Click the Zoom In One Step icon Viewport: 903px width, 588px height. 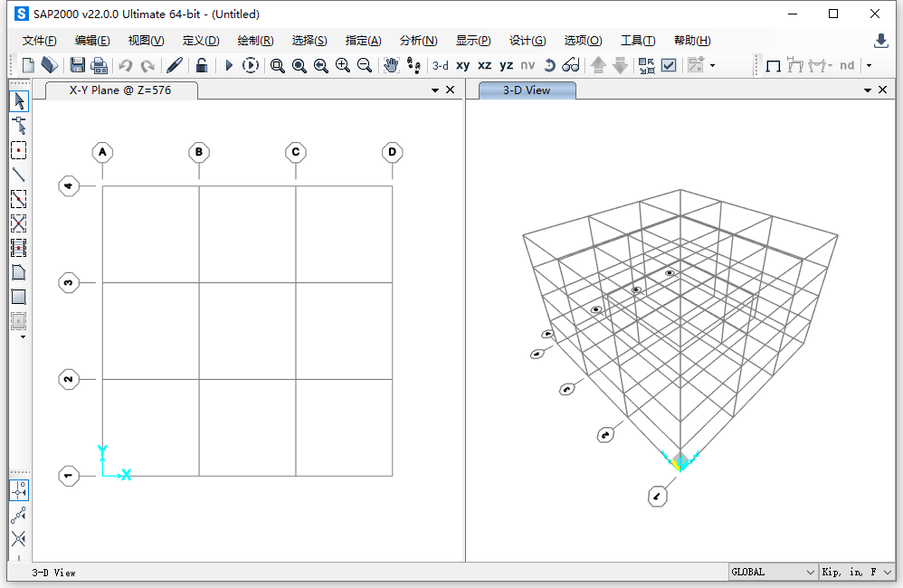coord(343,65)
